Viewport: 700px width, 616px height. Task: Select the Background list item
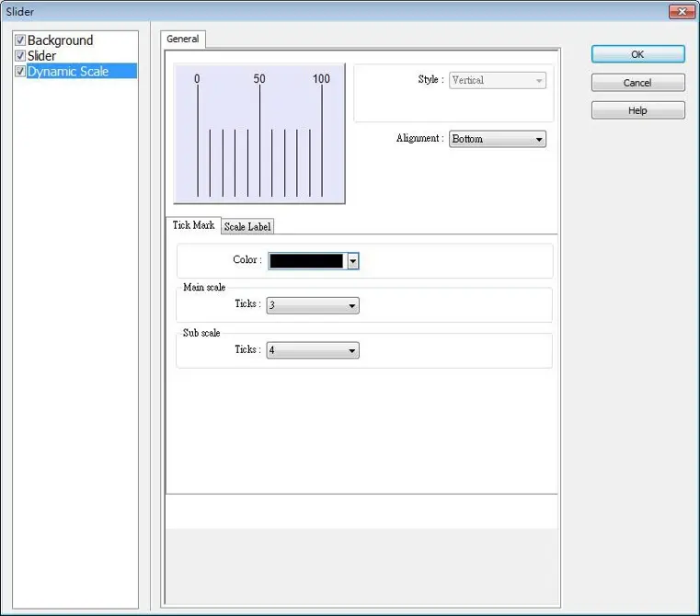pyautogui.click(x=61, y=40)
